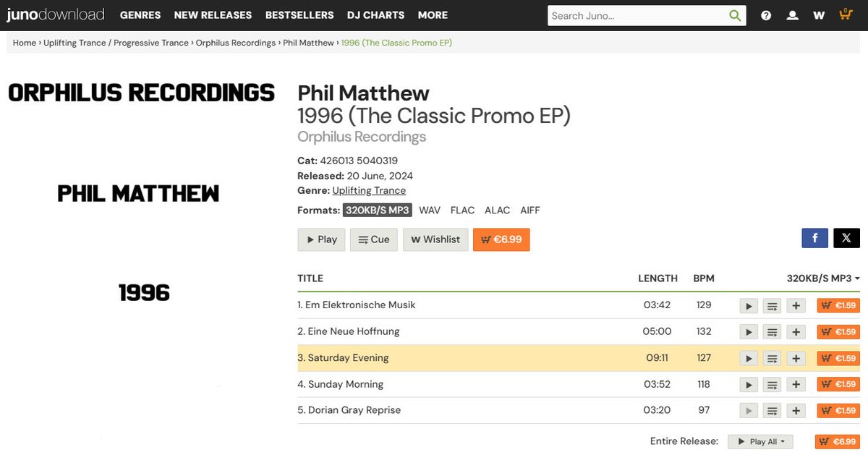Screen dimensions: 868x455
Task: Share release on Facebook
Action: pyautogui.click(x=814, y=238)
